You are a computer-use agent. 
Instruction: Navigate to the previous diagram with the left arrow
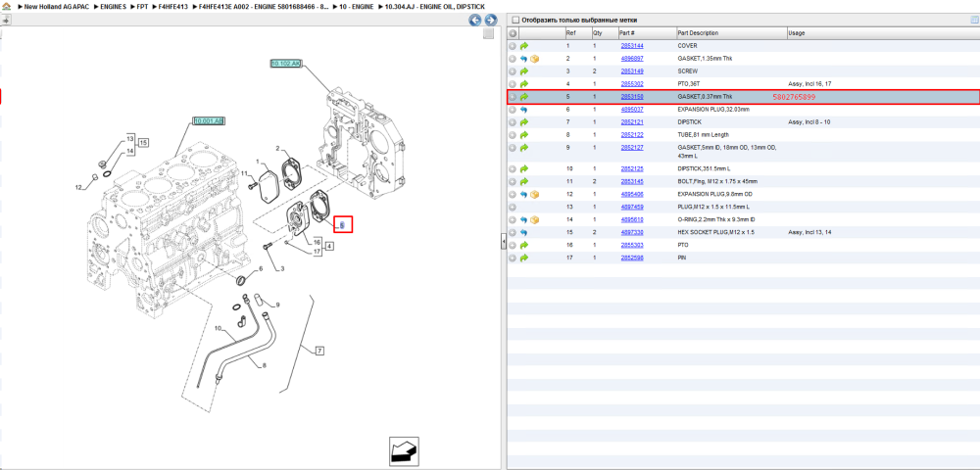tap(475, 20)
